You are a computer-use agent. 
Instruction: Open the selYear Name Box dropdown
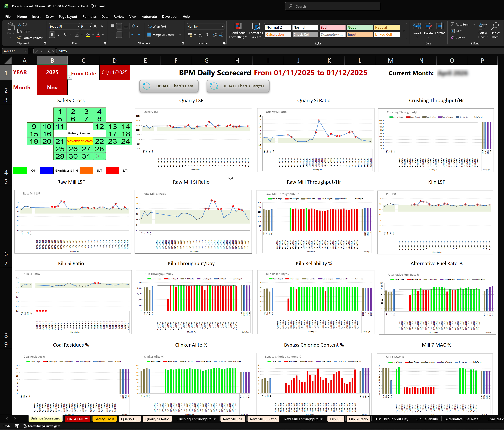pos(25,51)
